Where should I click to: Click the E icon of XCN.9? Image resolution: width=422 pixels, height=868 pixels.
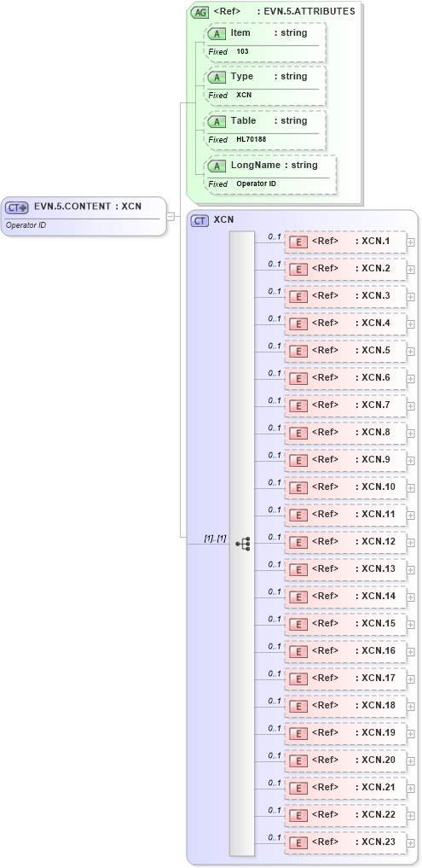(298, 459)
